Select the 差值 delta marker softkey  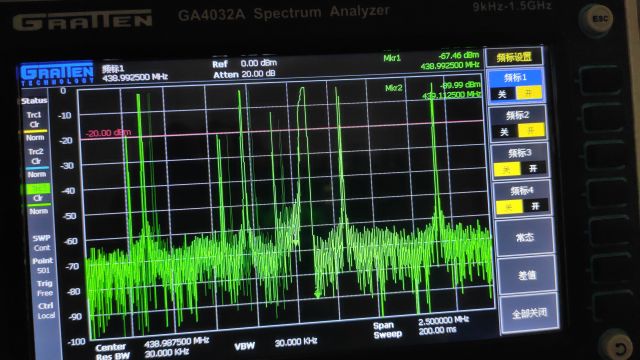527,275
